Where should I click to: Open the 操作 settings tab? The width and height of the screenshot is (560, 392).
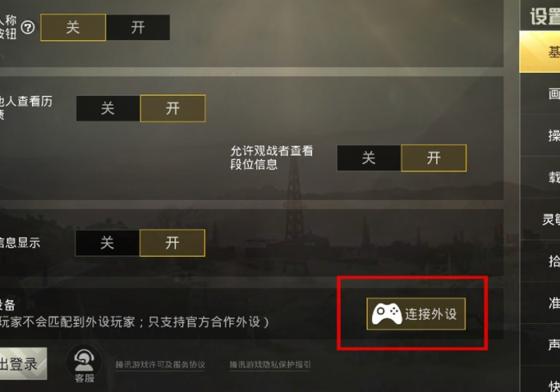540,135
